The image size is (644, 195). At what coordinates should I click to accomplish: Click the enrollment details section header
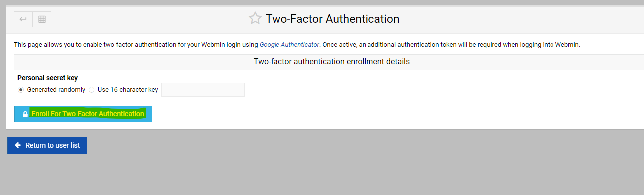click(332, 62)
